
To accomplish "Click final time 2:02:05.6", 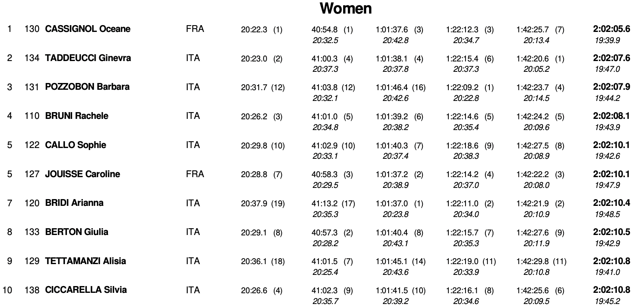I will pyautogui.click(x=611, y=29).
